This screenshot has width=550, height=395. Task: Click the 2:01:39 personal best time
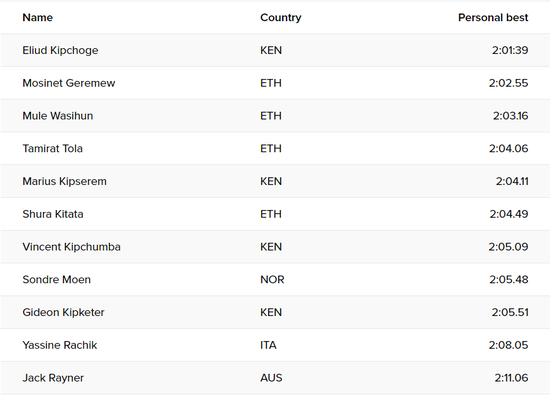tap(510, 50)
